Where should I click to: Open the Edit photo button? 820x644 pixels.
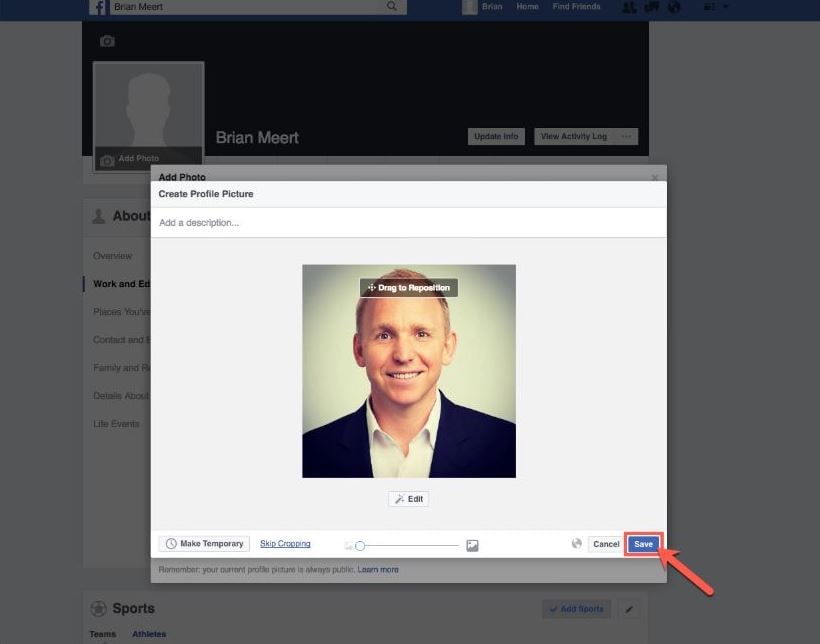[x=408, y=499]
